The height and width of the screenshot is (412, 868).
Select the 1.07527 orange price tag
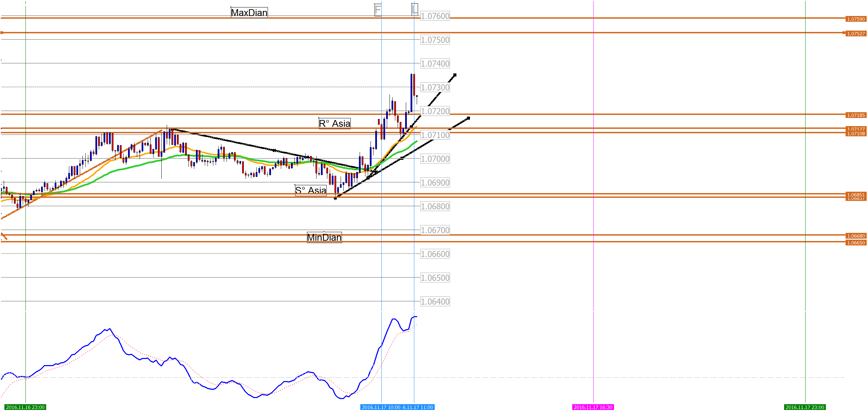856,34
